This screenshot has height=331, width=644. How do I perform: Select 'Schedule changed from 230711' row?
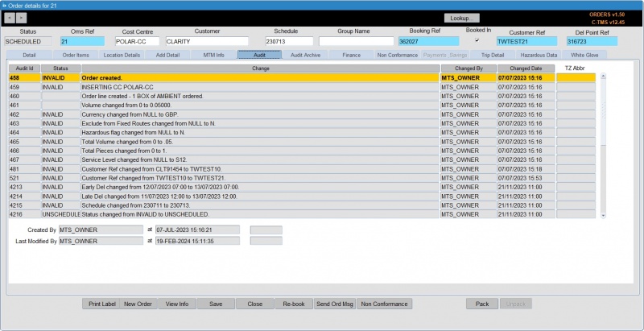(x=303, y=205)
